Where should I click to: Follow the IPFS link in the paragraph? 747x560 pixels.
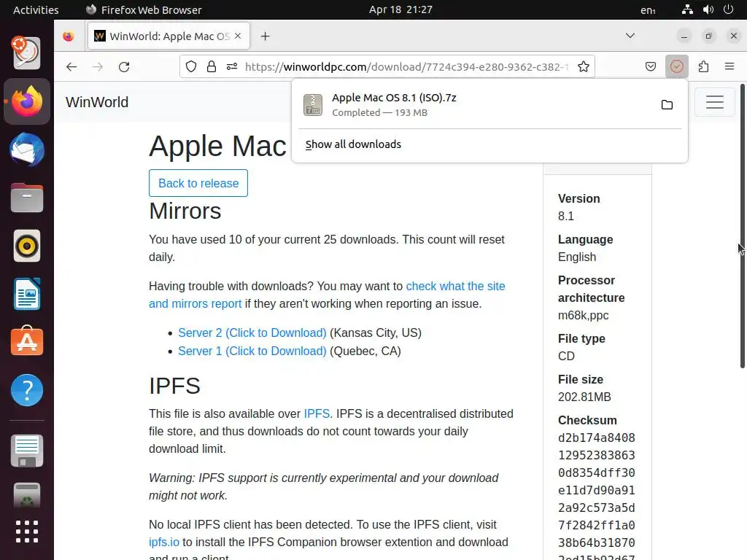point(317,414)
